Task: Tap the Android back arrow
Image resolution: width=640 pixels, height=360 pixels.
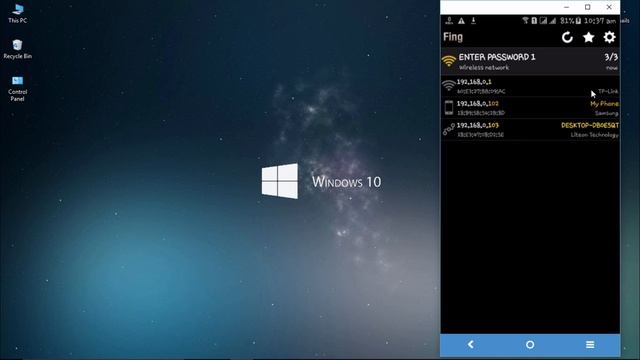Action: click(471, 344)
